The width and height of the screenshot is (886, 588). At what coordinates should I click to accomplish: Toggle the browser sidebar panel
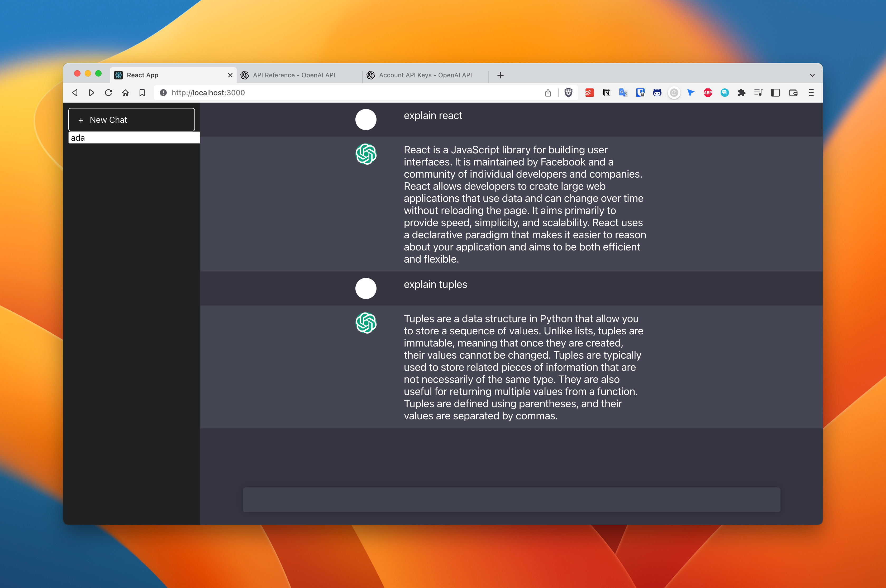pos(775,93)
